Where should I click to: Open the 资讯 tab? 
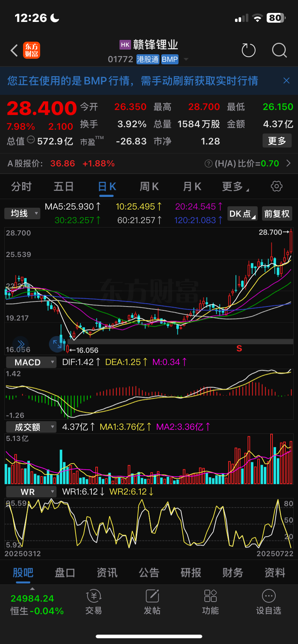point(107,572)
